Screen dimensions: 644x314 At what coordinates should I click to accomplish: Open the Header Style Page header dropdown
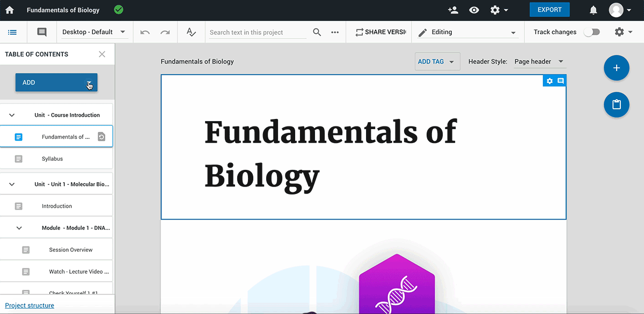click(x=539, y=62)
